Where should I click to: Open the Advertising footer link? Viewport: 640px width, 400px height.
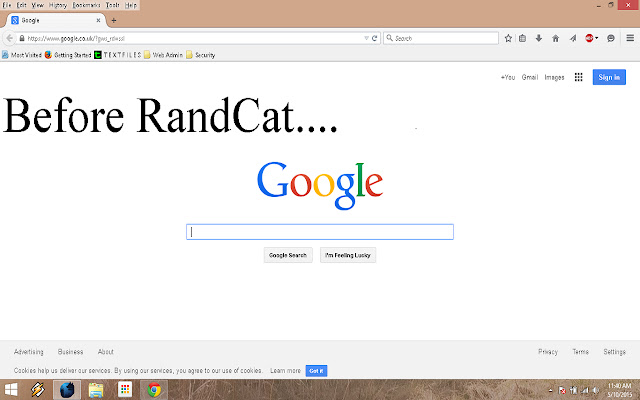(x=29, y=351)
